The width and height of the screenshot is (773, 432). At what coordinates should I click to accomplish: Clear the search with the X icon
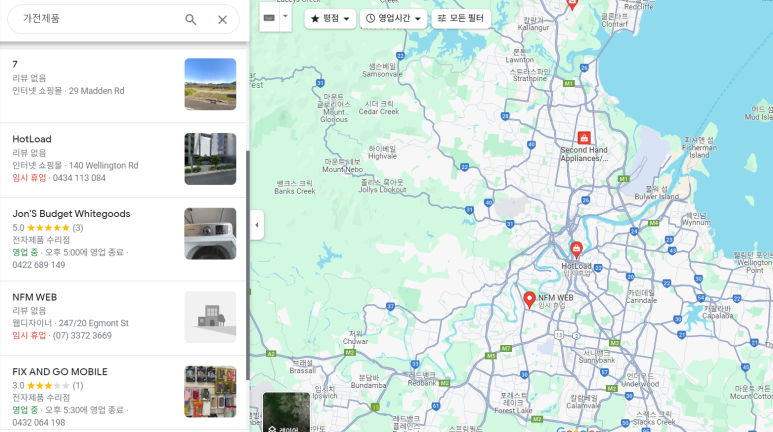coord(222,19)
